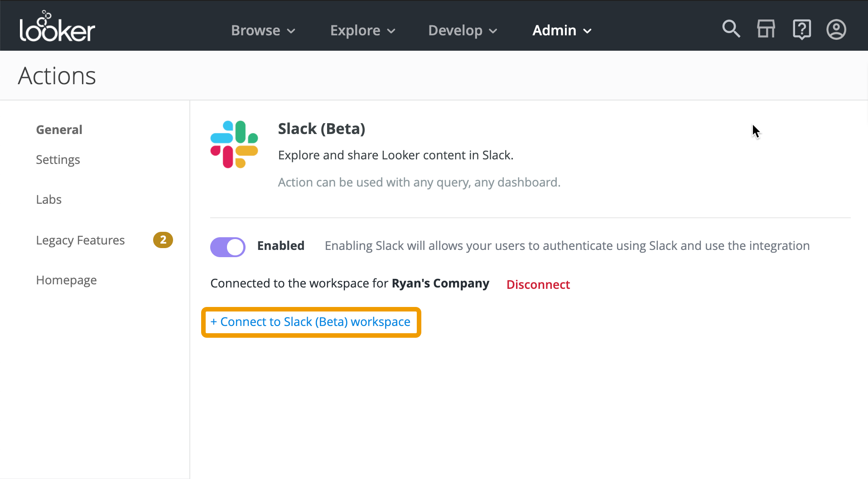Image resolution: width=868 pixels, height=479 pixels.
Task: Select Labs in the sidebar
Action: [x=49, y=200]
